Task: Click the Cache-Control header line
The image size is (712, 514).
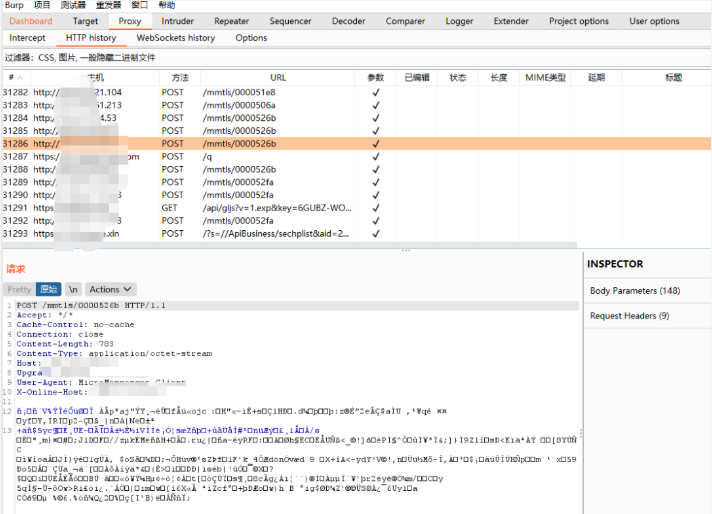Action: point(75,325)
